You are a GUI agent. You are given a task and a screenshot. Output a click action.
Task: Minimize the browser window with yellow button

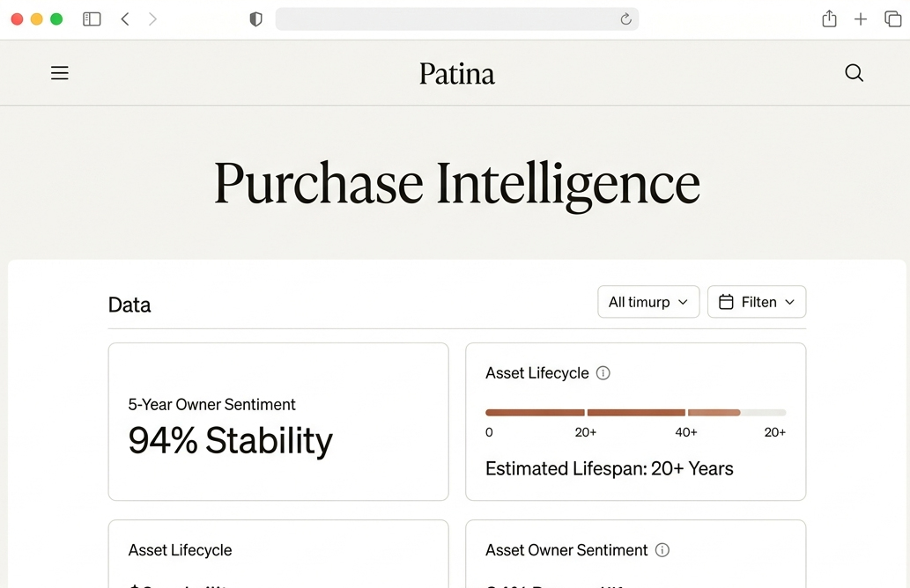[x=37, y=19]
